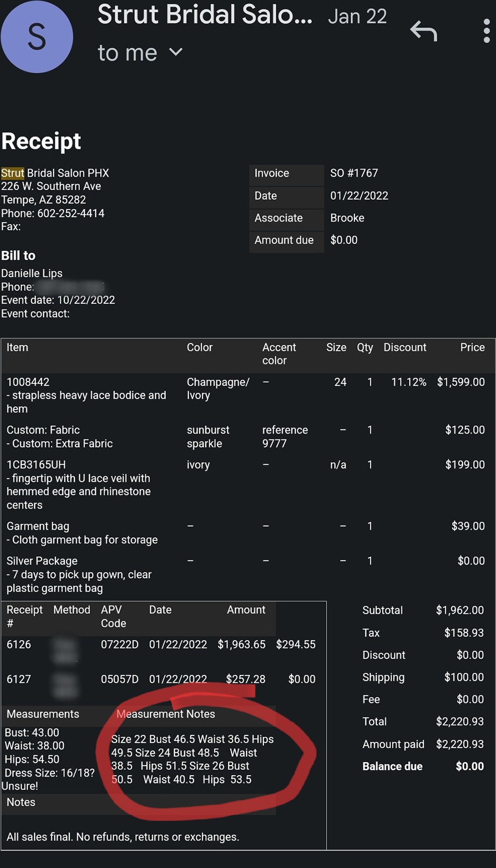496x868 pixels.
Task: Tap the invoice number SO #1767
Action: (x=354, y=173)
